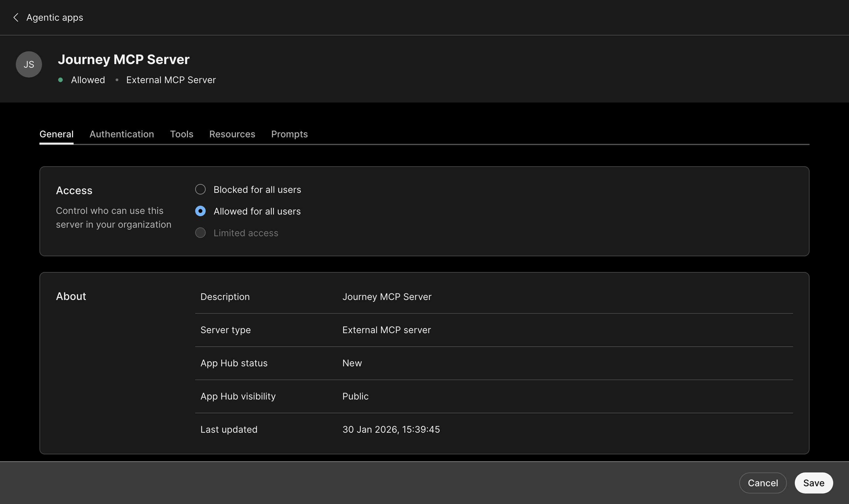Navigate back using the Agentic apps link

click(55, 17)
